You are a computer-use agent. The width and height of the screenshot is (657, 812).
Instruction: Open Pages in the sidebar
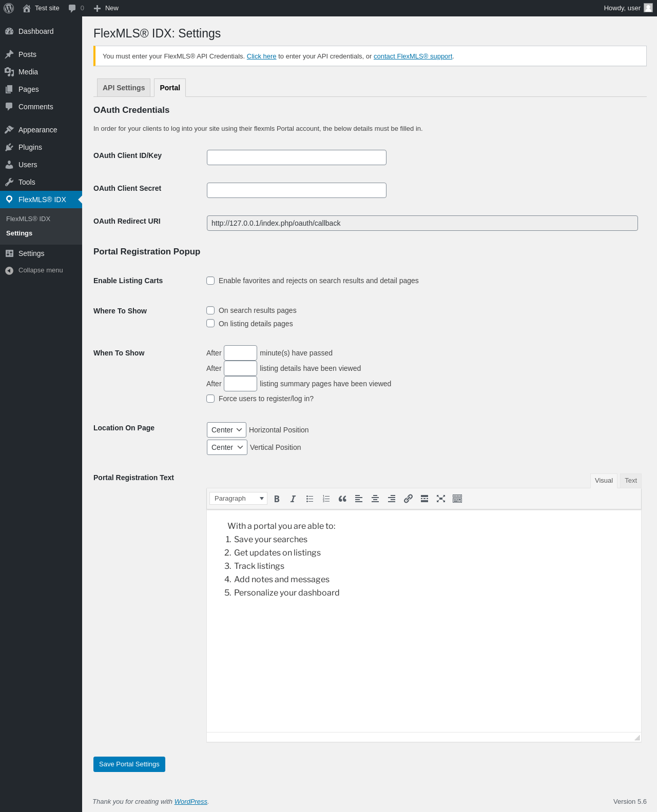point(41,89)
